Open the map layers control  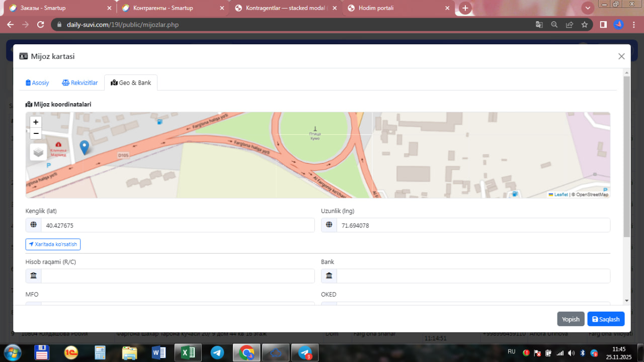(38, 152)
